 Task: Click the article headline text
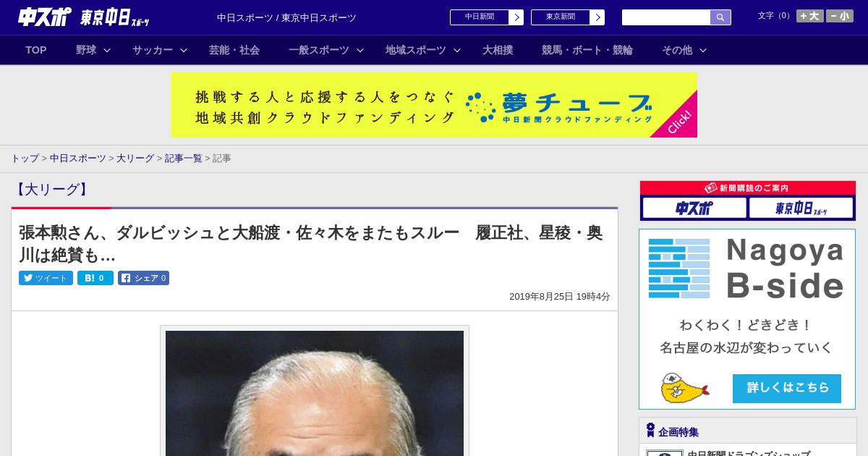[310, 244]
